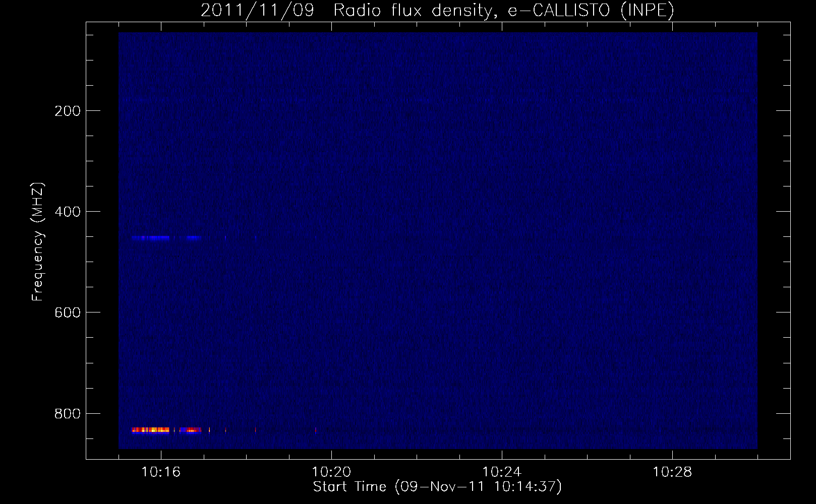This screenshot has height=504, width=816.
Task: Click the 600 frequency tick label
Action: (67, 312)
